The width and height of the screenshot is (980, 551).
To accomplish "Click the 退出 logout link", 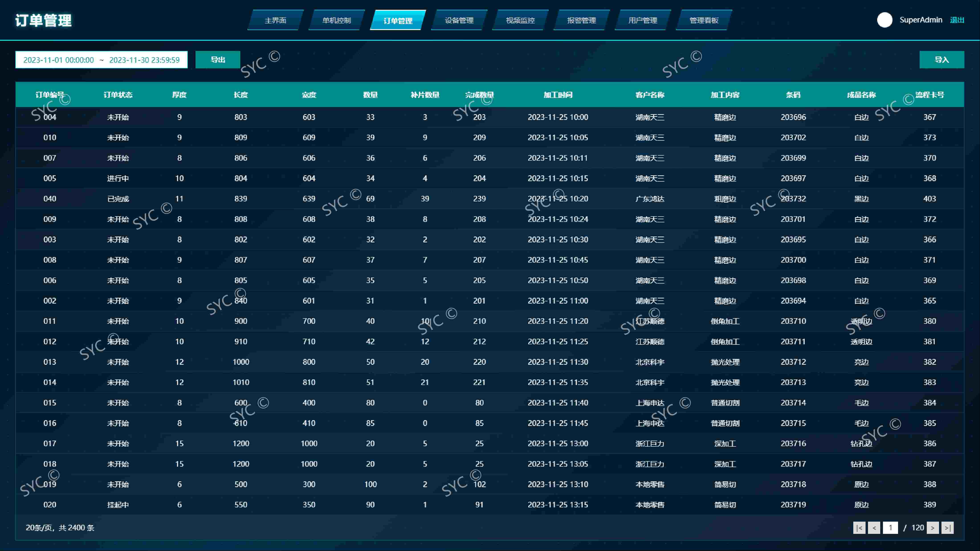I will [x=957, y=20].
